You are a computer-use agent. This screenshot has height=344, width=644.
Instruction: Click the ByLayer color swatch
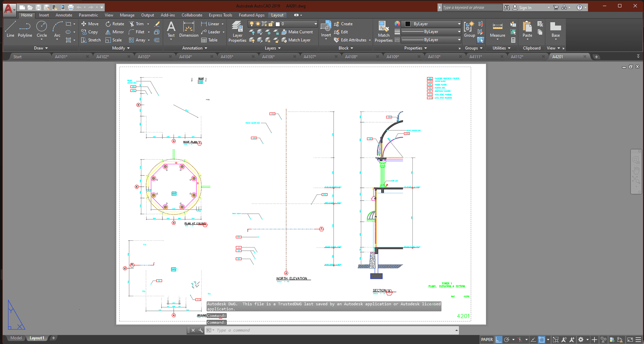(407, 24)
